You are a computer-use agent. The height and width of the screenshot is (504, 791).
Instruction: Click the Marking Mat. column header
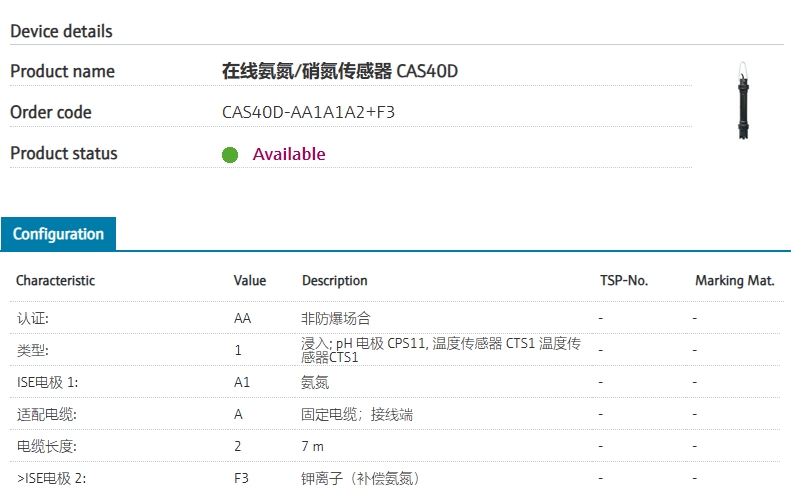click(735, 281)
